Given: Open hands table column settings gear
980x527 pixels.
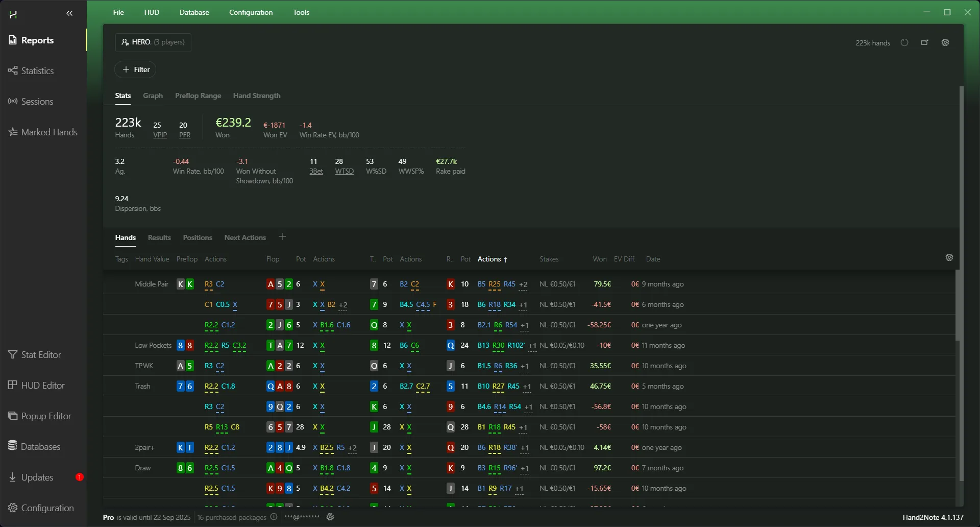Looking at the screenshot, I should coord(949,258).
